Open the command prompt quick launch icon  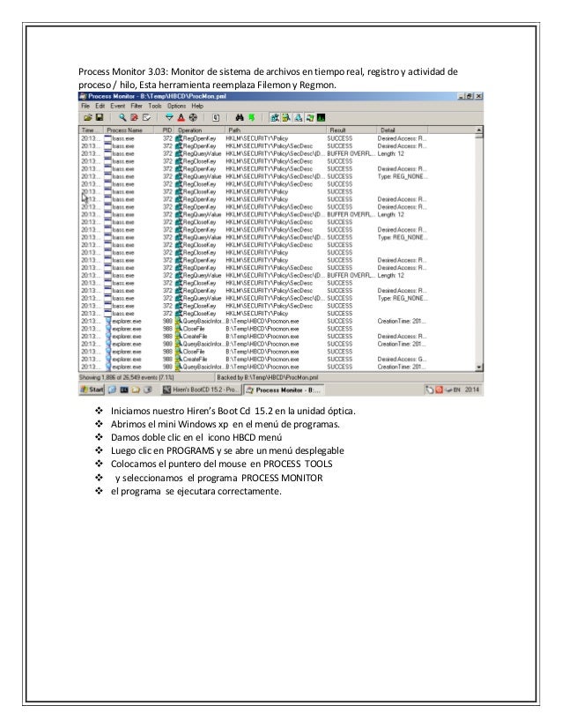tap(124, 390)
